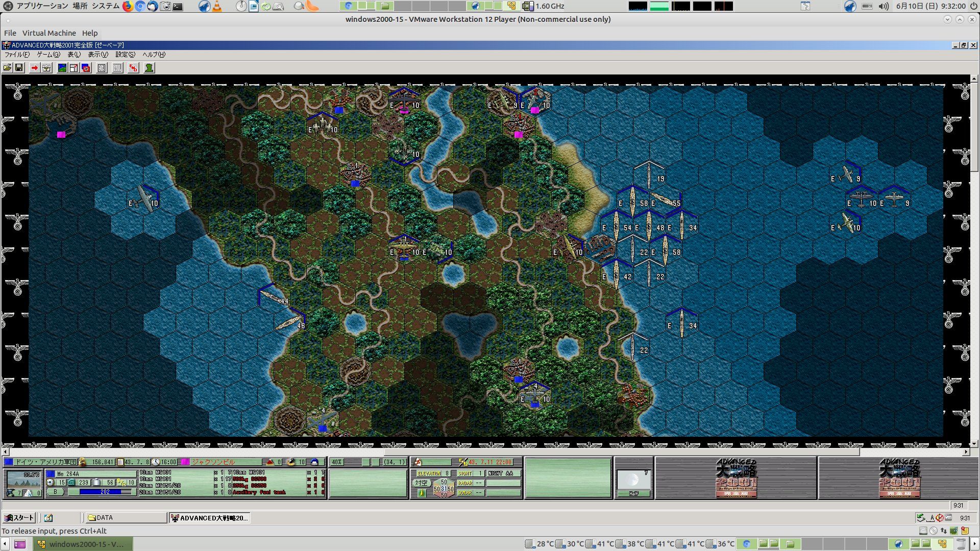Click the red arrow next-unit icon
980x551 pixels.
click(x=34, y=68)
